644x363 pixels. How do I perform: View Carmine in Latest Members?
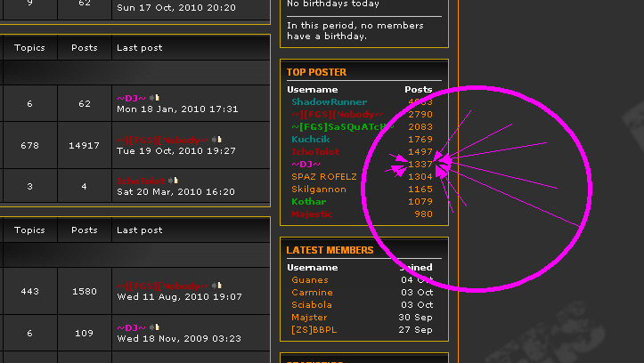coord(312,293)
